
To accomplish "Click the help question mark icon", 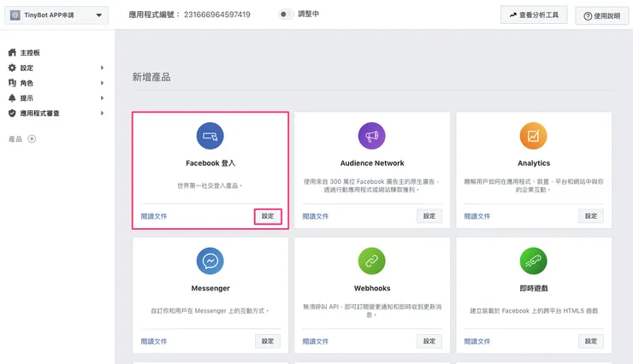I will click(x=588, y=16).
